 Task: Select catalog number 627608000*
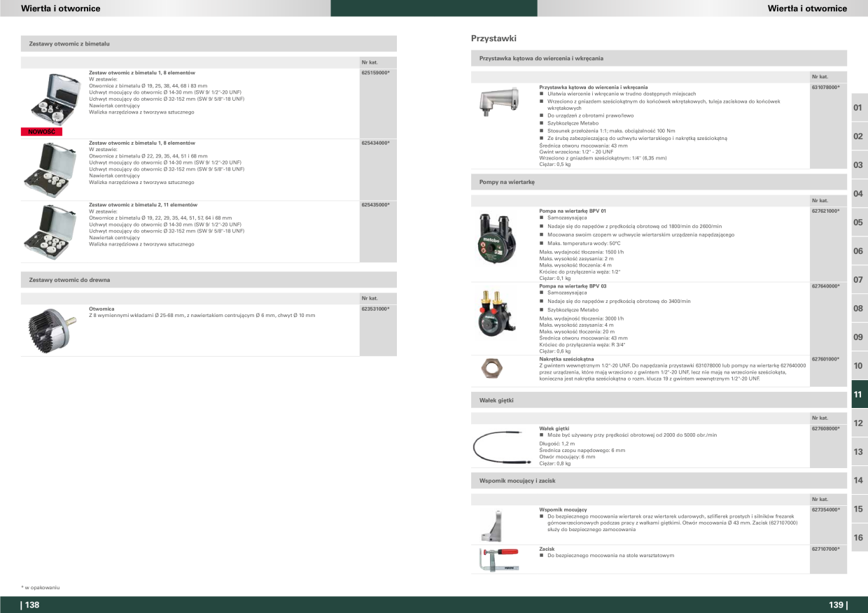[826, 428]
